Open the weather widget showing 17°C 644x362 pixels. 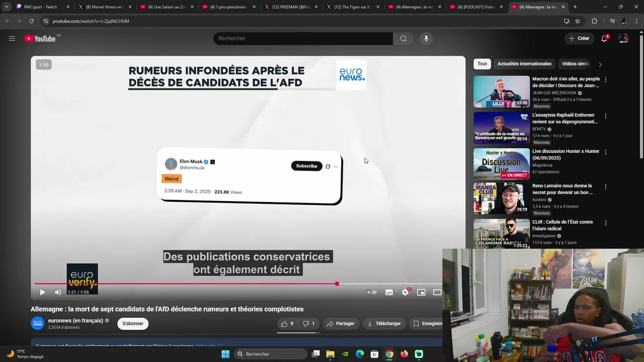pyautogui.click(x=25, y=354)
